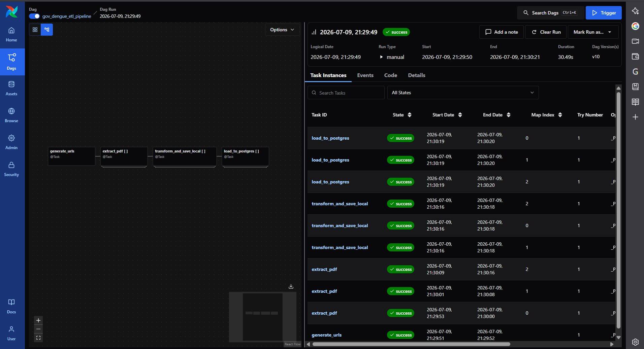Viewport: 644px width, 349px height.
Task: Switch to the Details tab
Action: (417, 75)
